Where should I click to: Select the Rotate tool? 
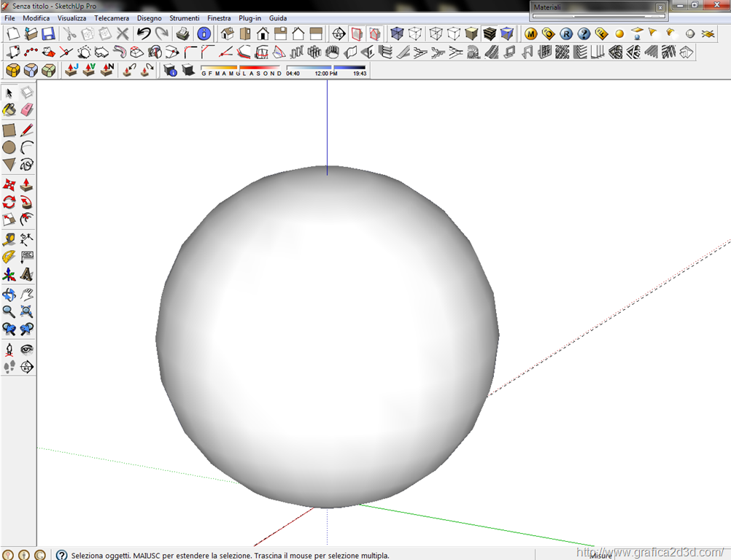pyautogui.click(x=9, y=203)
